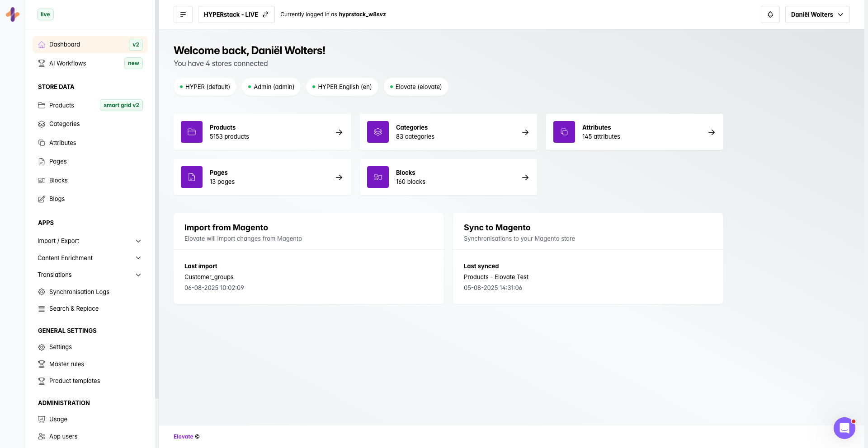
Task: Click the purple Products folder icon
Action: 192,132
